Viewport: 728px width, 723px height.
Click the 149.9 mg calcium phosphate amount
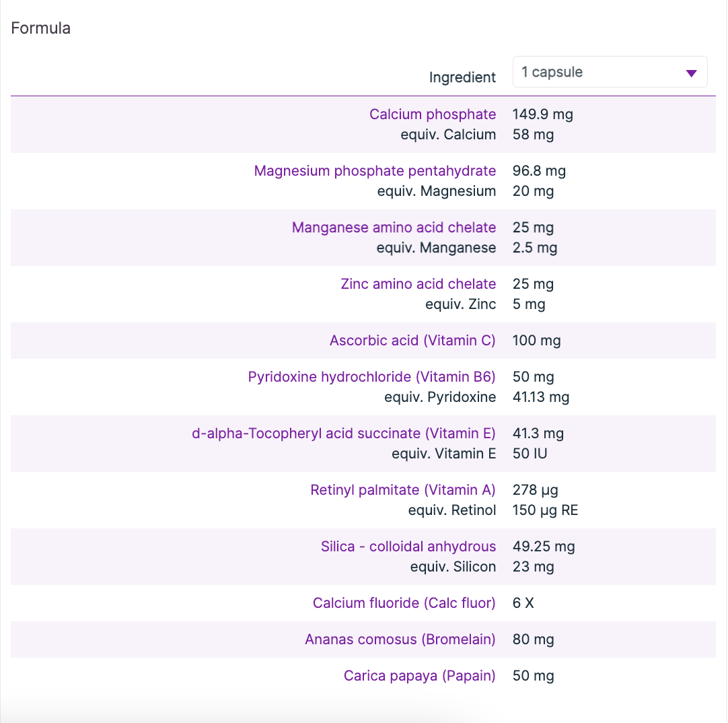542,114
